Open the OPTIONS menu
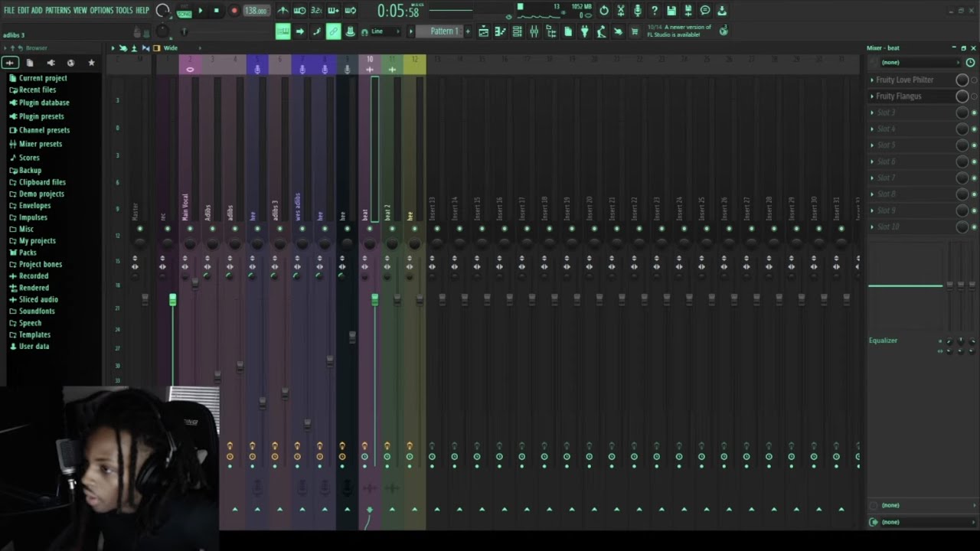The height and width of the screenshot is (551, 980). pos(101,10)
